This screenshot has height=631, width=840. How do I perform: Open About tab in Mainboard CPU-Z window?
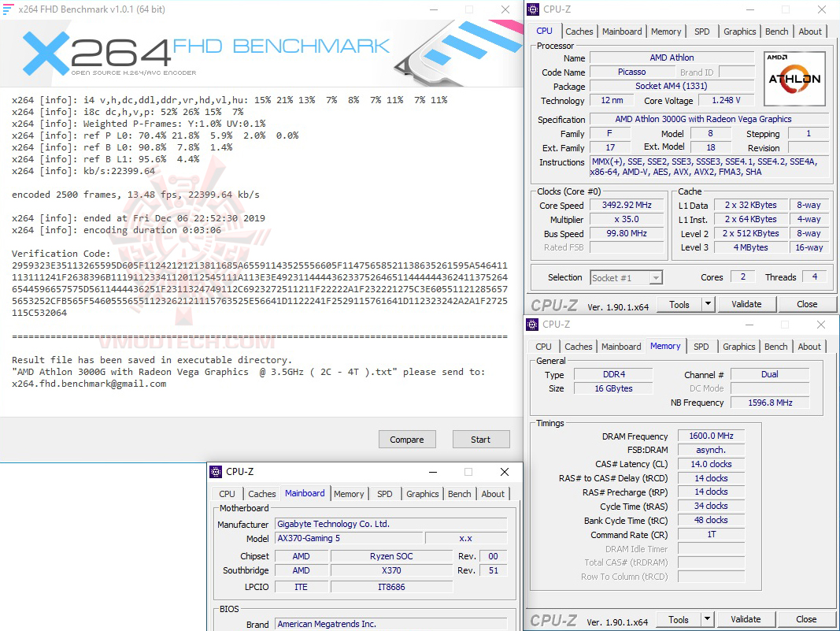tap(493, 494)
